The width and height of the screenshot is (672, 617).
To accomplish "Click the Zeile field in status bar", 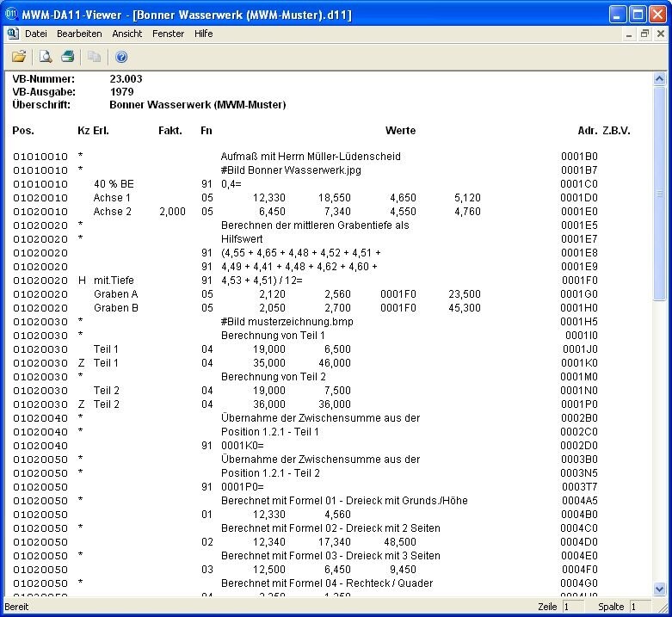I will click(574, 607).
